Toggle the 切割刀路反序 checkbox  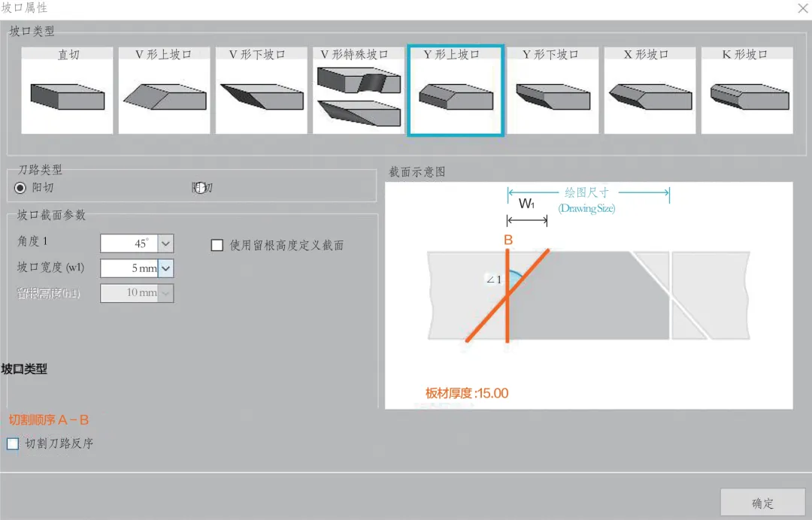(x=13, y=444)
